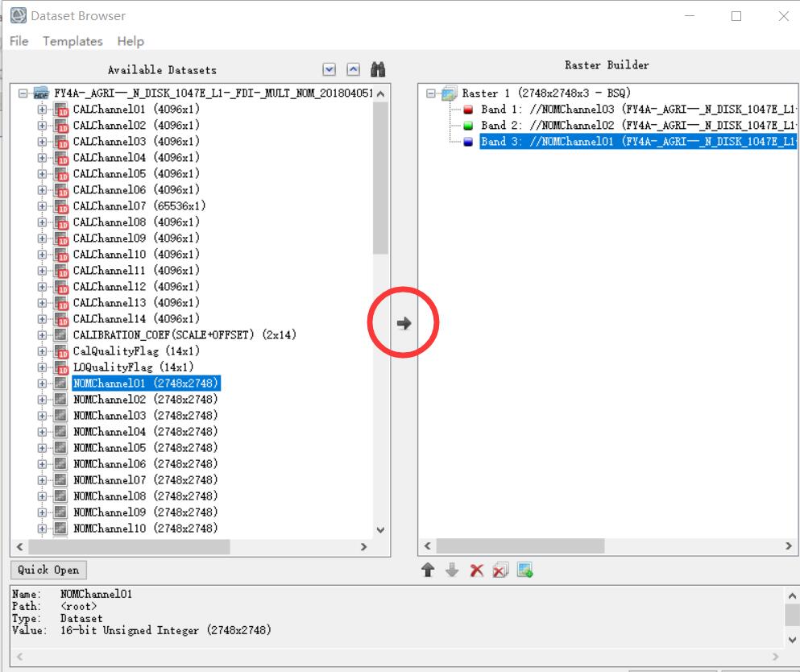Select CALChannel14 (4096x1) dataset
Screen dimensions: 800x672
click(136, 319)
